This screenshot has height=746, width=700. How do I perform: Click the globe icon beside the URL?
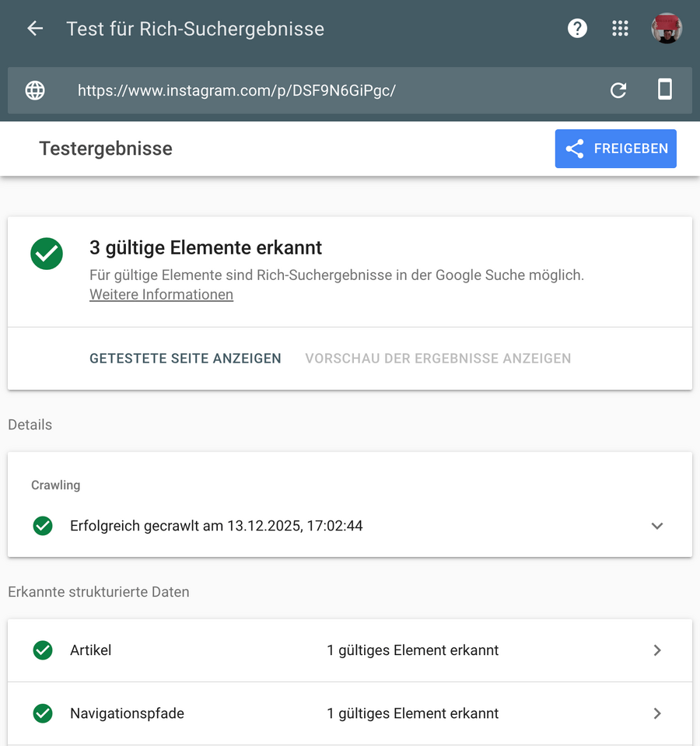(x=35, y=90)
